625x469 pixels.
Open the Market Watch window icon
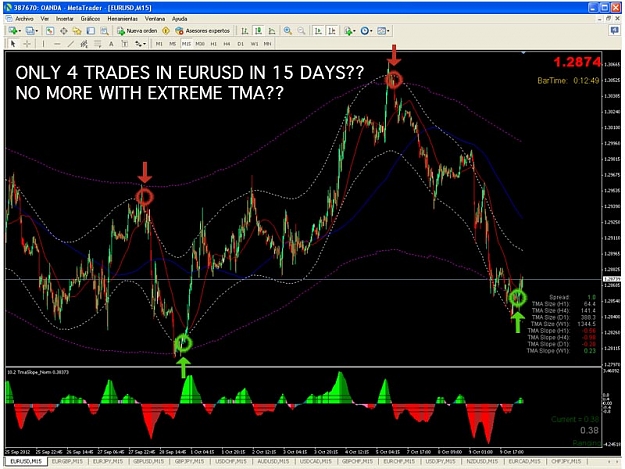[50, 31]
